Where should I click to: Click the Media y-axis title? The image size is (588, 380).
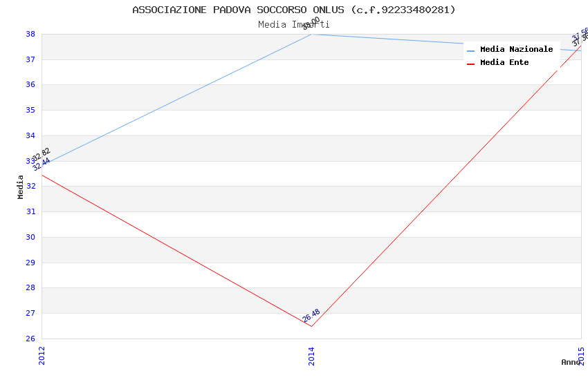click(x=20, y=187)
